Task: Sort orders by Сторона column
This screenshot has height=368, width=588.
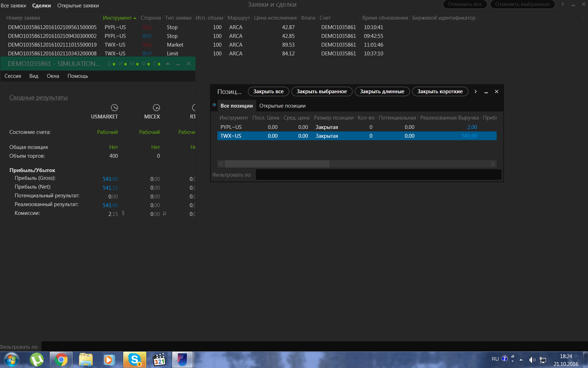Action: coord(151,18)
